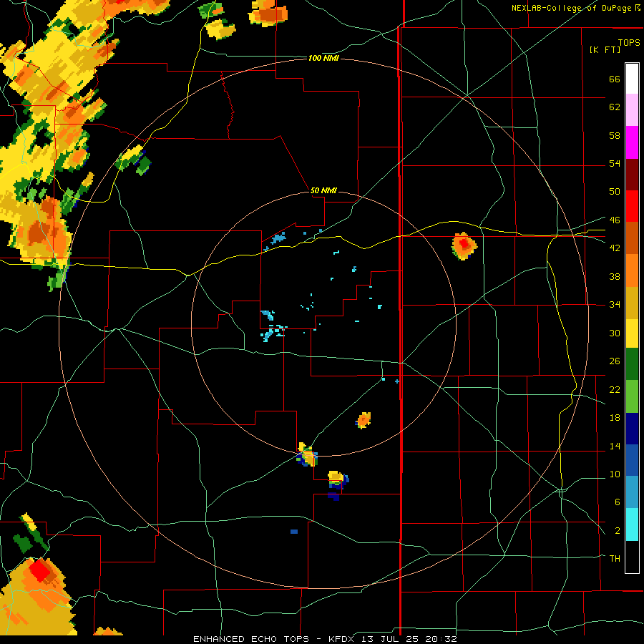Image resolution: width=644 pixels, height=644 pixels.
Task: Choose the cyan legend color segment
Action: pos(632,525)
